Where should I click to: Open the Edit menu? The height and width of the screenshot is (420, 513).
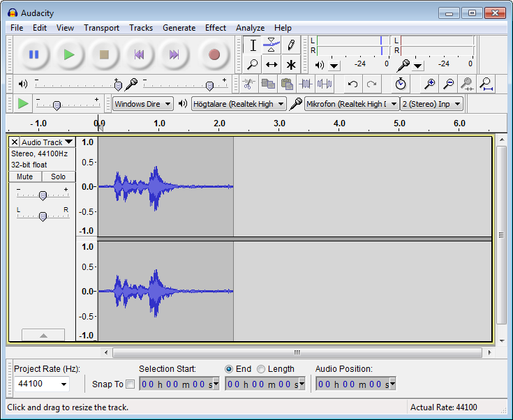point(40,28)
